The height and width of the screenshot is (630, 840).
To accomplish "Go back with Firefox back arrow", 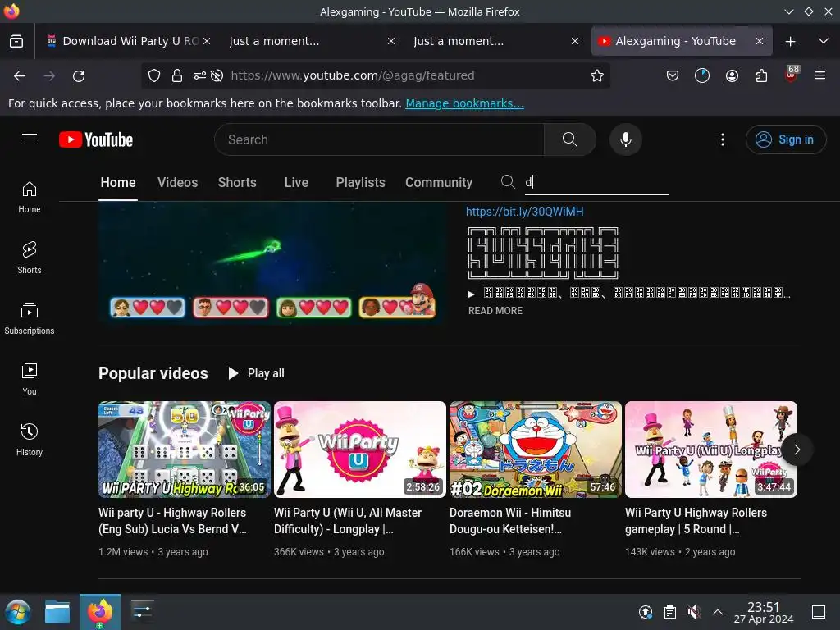I will [20, 76].
